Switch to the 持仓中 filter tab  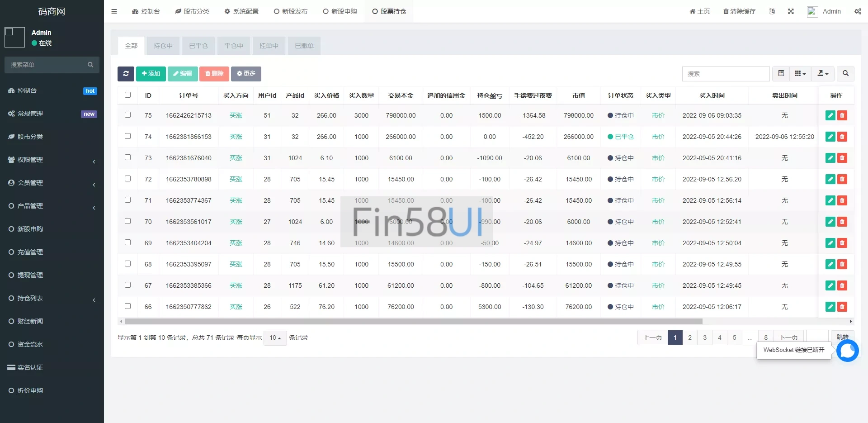click(x=163, y=46)
